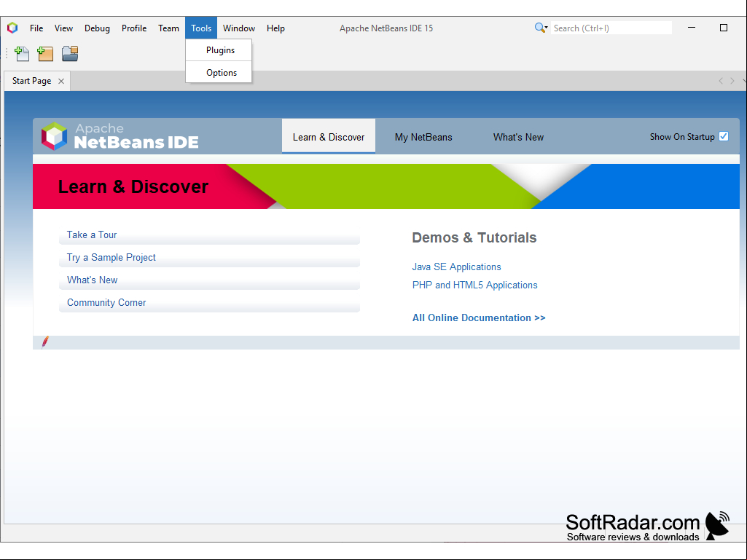Viewport: 747px width, 560px height.
Task: Click the Demos & Tutorials heading
Action: pyautogui.click(x=474, y=237)
